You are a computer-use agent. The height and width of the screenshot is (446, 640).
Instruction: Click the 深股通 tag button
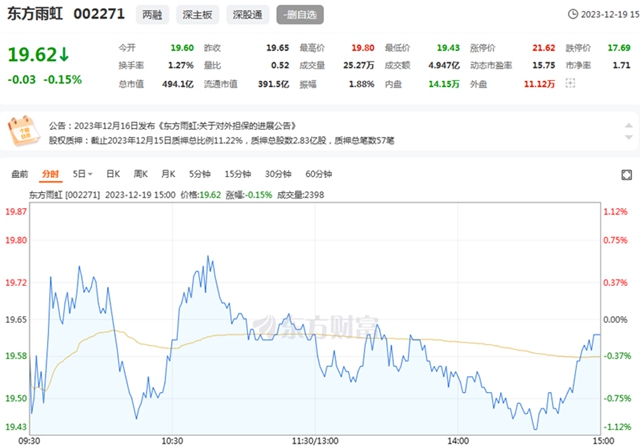point(248,15)
